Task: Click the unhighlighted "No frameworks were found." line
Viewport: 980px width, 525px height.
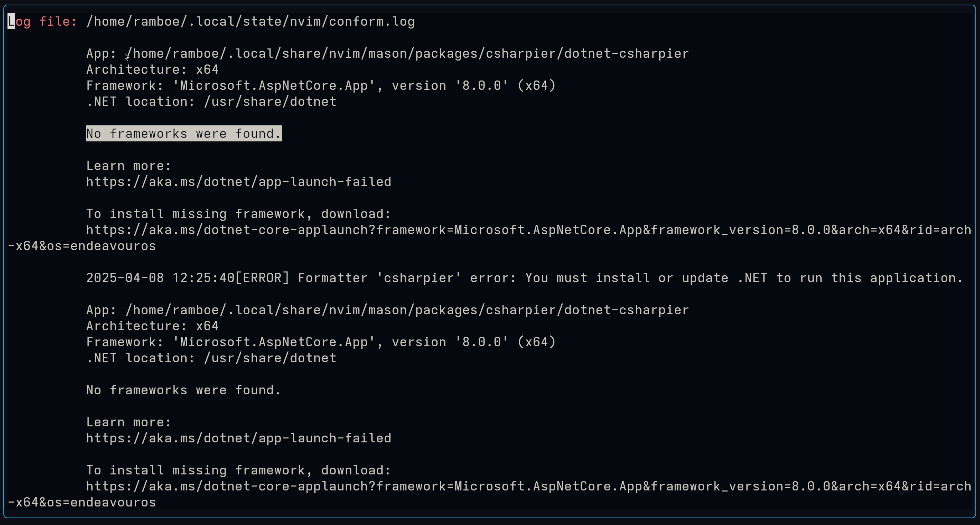Action: [184, 390]
